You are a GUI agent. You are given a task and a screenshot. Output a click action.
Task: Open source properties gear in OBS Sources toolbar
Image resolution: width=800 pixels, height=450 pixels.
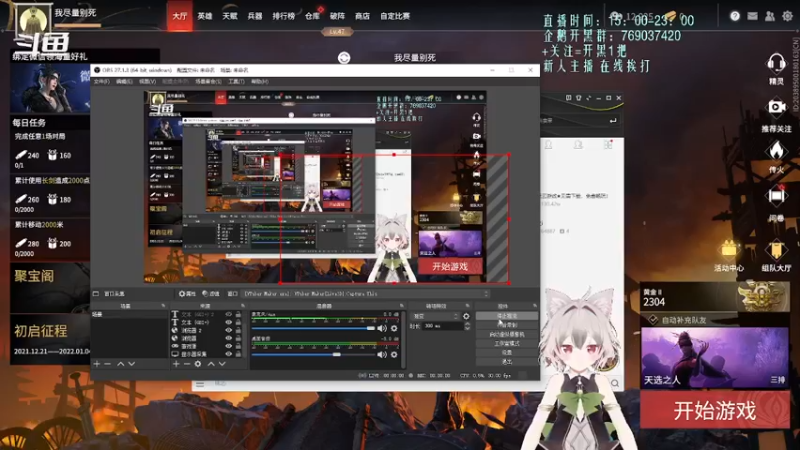198,364
